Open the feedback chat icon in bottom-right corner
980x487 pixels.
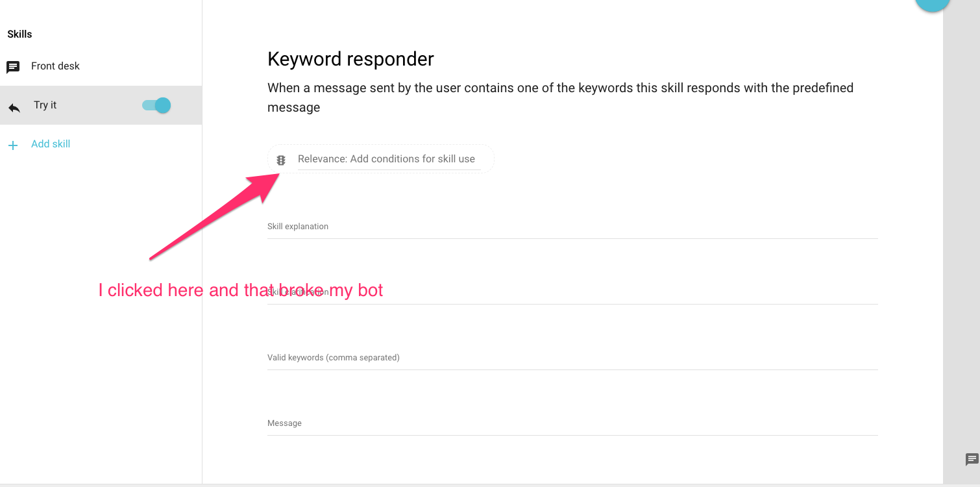[x=972, y=459]
